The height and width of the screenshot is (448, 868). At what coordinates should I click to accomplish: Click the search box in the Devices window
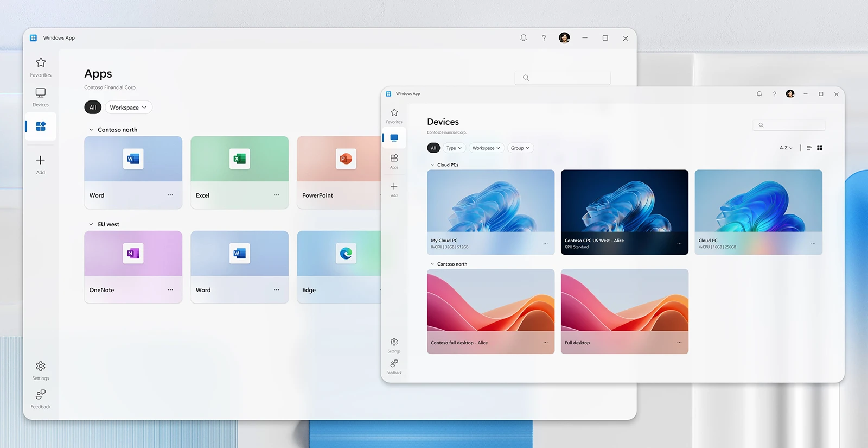789,125
